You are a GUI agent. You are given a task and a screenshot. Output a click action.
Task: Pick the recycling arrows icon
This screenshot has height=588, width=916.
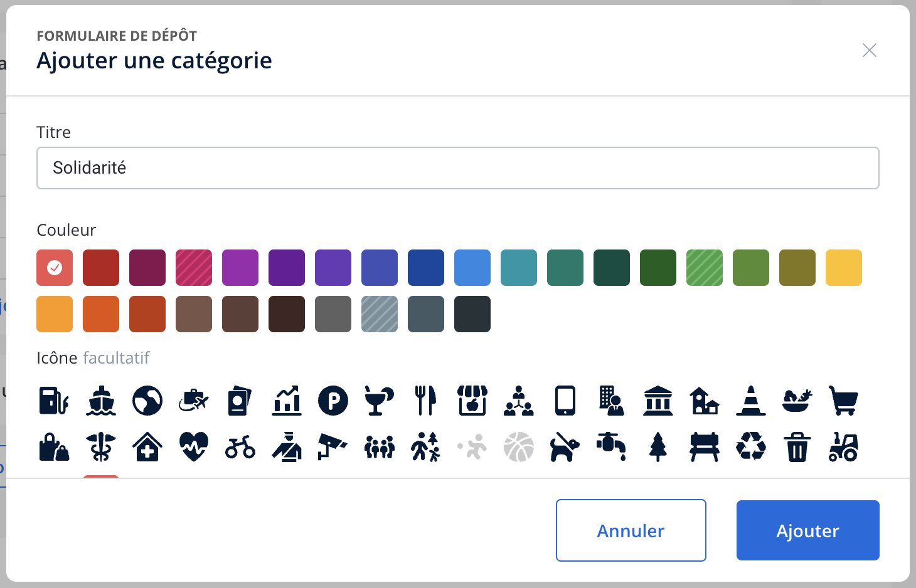751,447
